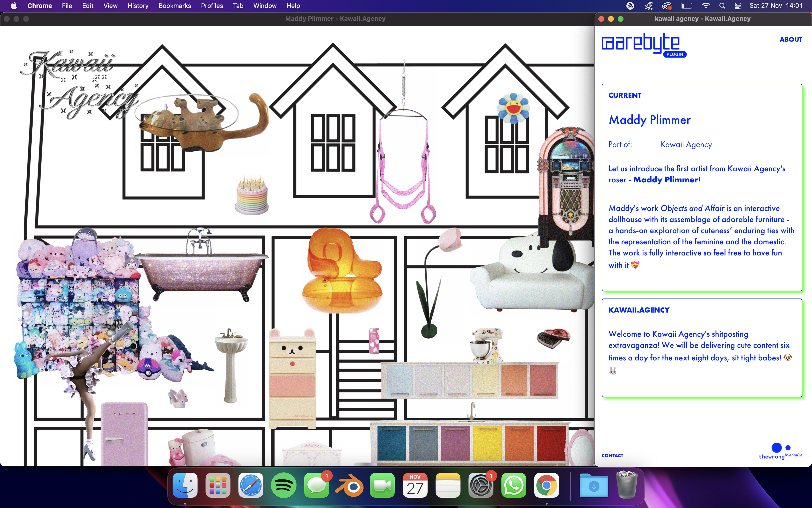812x508 pixels.
Task: Click the thewrong biennale logo
Action: (780, 451)
